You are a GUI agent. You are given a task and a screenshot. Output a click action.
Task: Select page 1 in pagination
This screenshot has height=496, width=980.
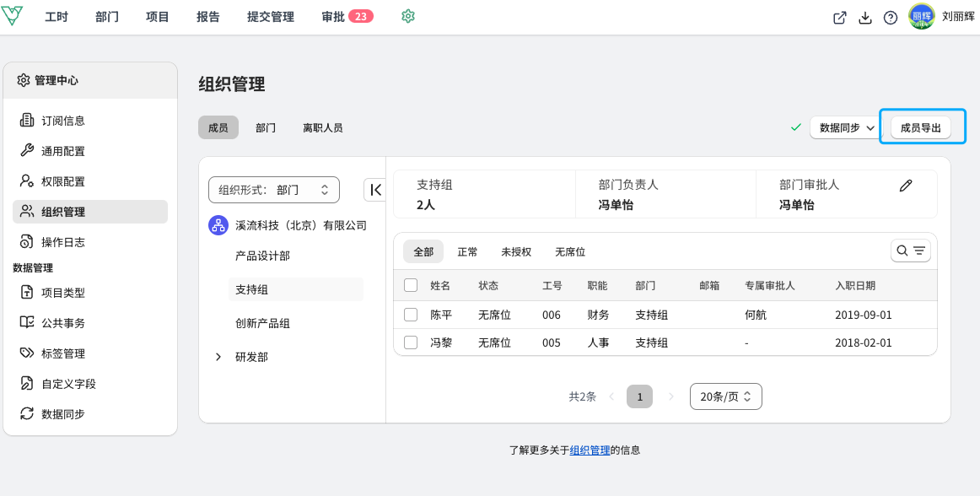click(639, 396)
